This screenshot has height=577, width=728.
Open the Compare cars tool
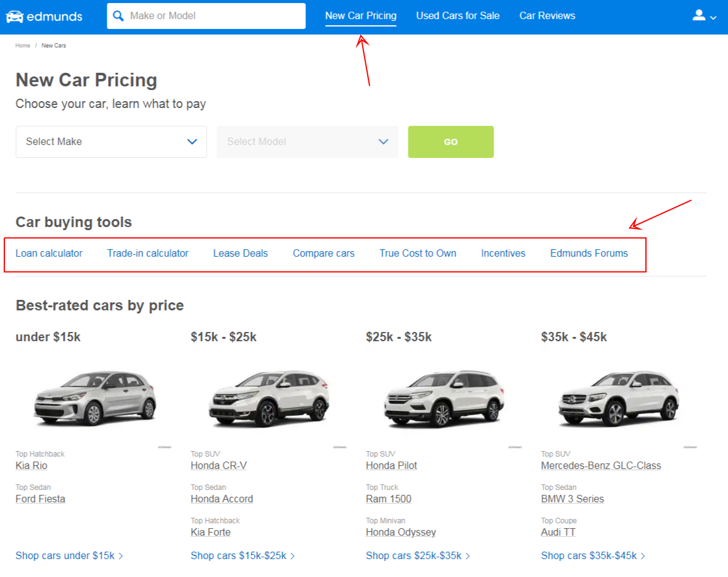(324, 253)
